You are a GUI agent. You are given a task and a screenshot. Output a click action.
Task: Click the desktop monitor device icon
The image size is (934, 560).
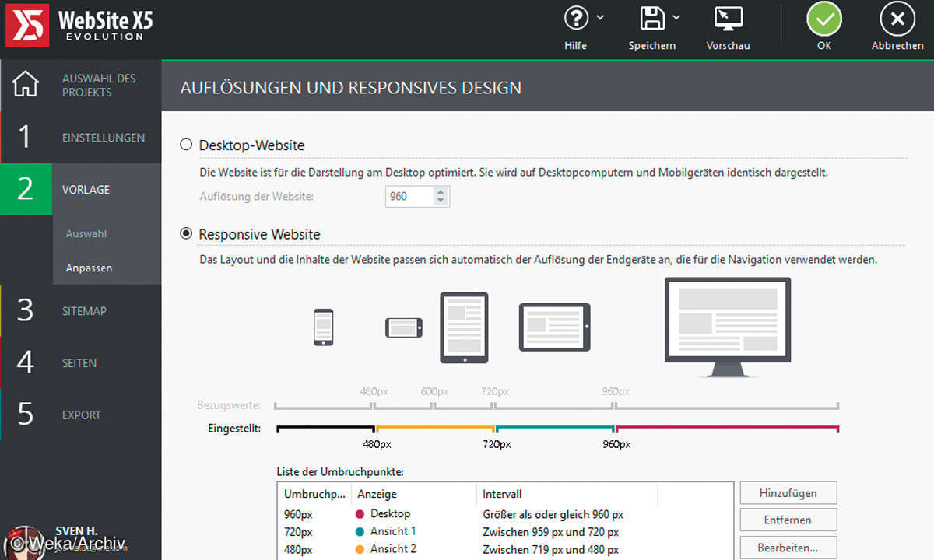click(728, 327)
